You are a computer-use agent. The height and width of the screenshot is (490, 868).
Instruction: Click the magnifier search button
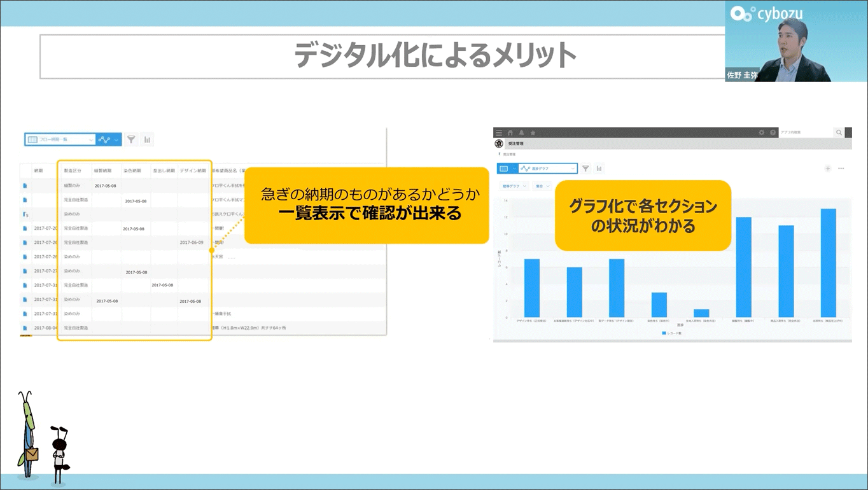[x=839, y=132]
